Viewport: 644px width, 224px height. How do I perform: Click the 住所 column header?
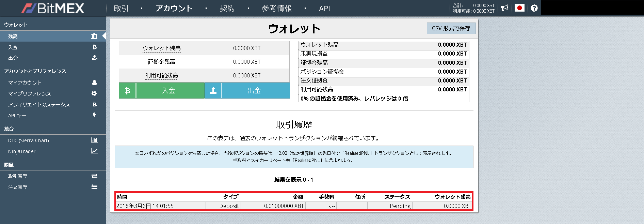coord(360,197)
